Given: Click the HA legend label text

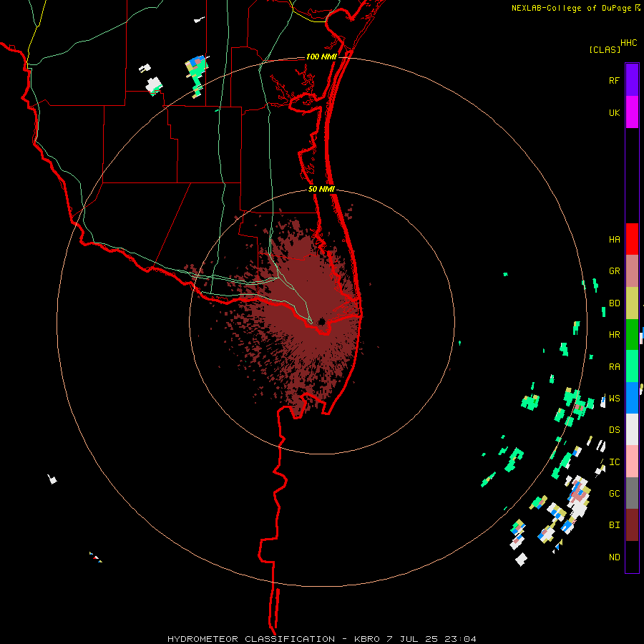Looking at the screenshot, I should coord(615,240).
